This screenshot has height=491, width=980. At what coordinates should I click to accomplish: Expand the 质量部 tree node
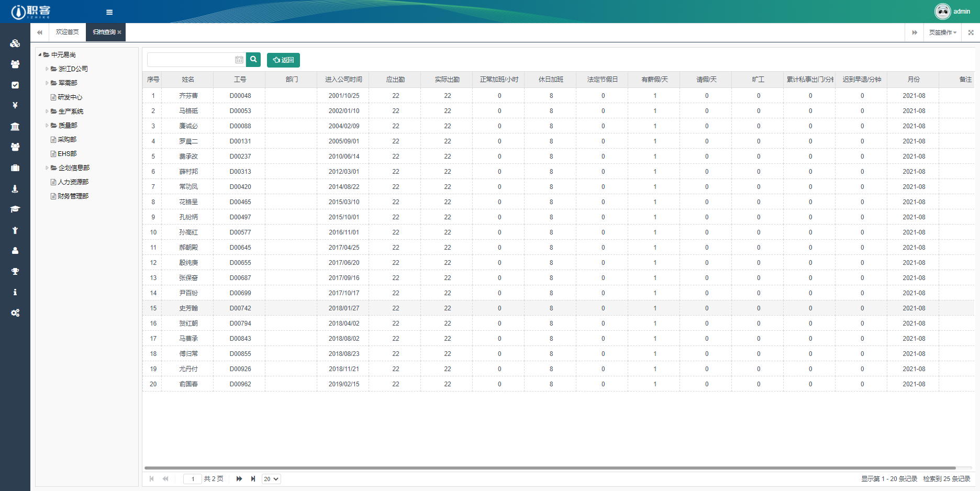pyautogui.click(x=47, y=125)
